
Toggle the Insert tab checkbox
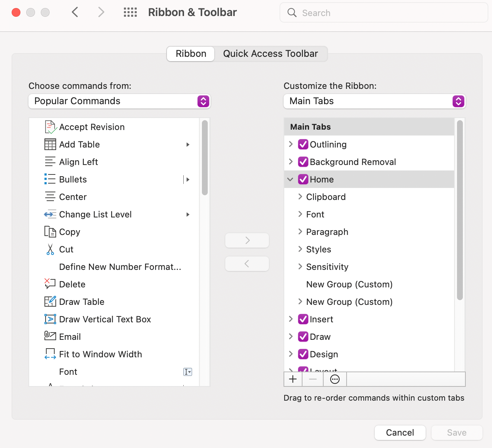(303, 319)
